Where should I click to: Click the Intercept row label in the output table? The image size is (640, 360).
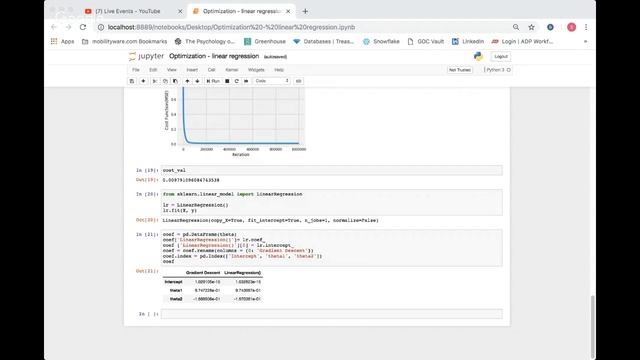[x=173, y=282]
